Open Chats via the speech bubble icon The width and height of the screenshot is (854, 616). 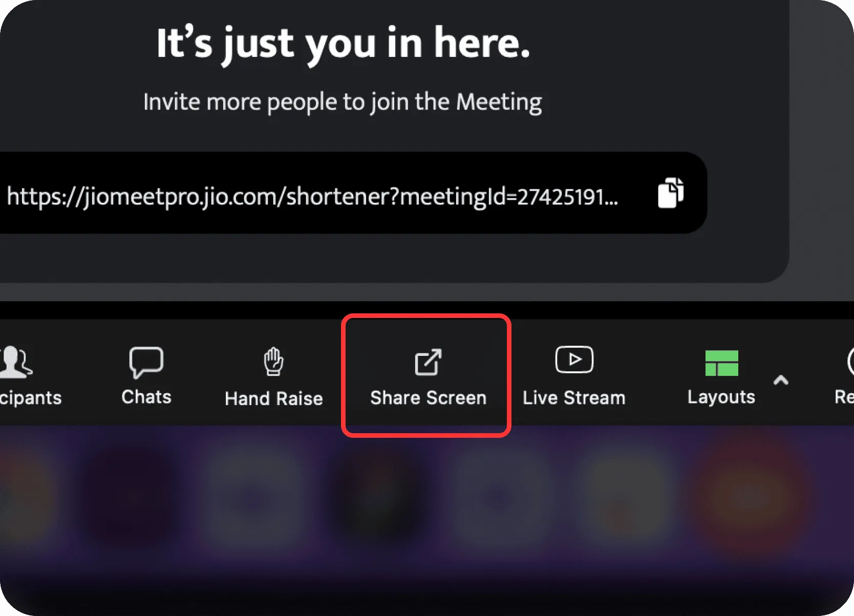146,362
